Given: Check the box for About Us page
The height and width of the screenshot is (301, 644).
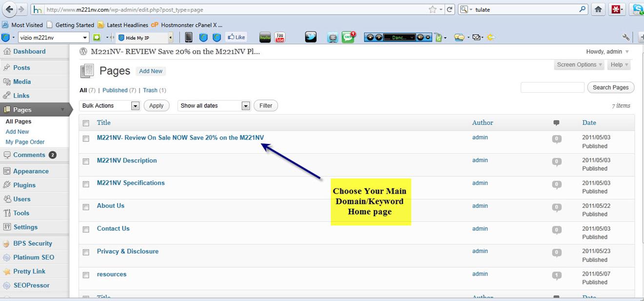Looking at the screenshot, I should click(86, 207).
